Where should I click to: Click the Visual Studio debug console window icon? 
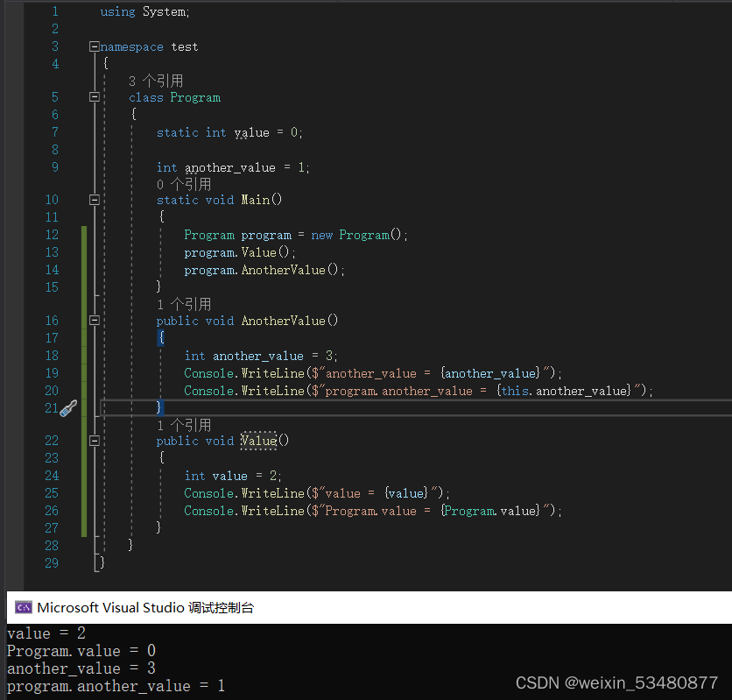tap(24, 607)
